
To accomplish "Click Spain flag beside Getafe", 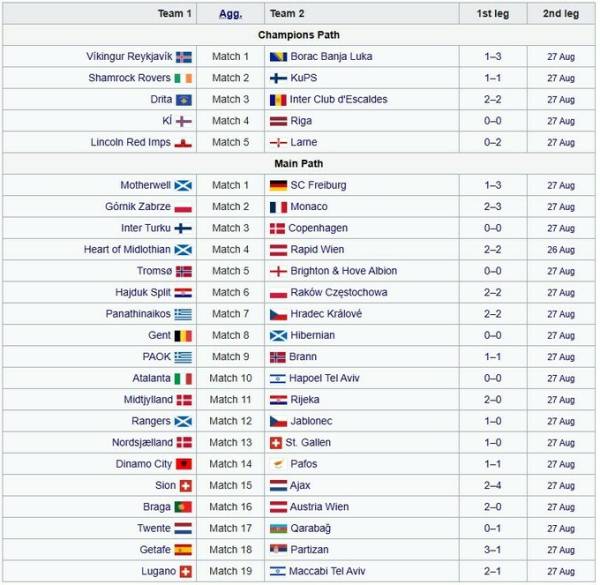I will click(x=183, y=550).
